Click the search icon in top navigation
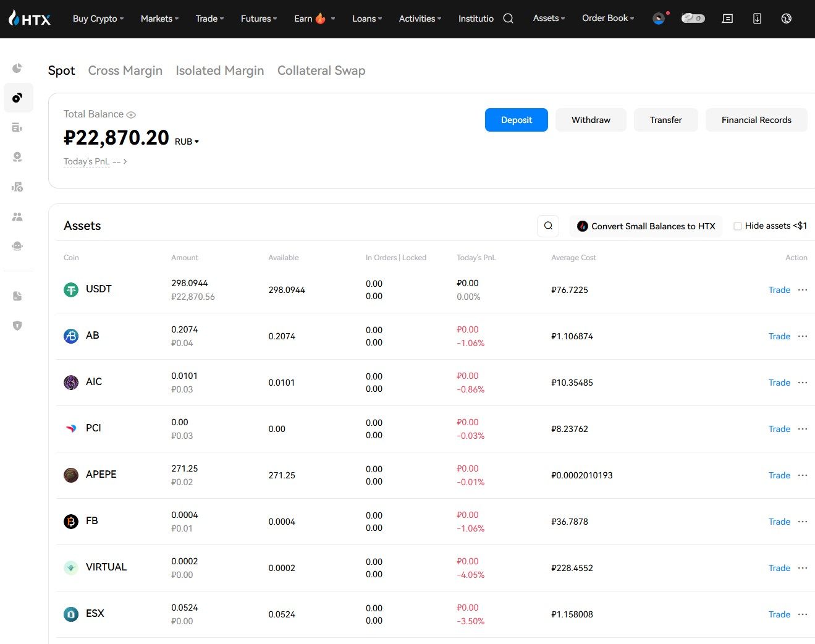Image resolution: width=815 pixels, height=644 pixels. pyautogui.click(x=508, y=19)
